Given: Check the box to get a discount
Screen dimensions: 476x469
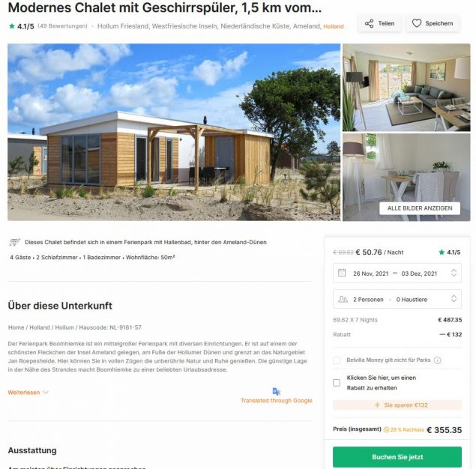Looking at the screenshot, I should [x=337, y=383].
